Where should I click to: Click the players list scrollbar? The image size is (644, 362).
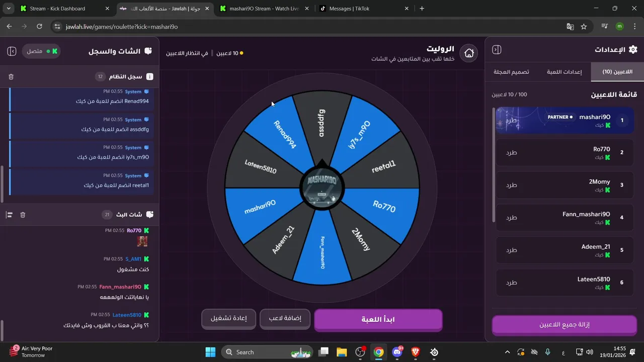[x=494, y=164]
